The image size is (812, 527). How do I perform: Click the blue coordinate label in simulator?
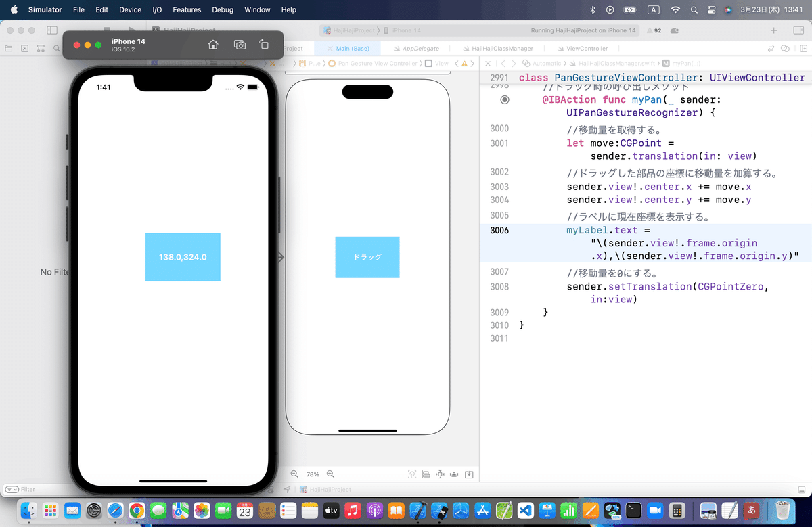pyautogui.click(x=183, y=257)
